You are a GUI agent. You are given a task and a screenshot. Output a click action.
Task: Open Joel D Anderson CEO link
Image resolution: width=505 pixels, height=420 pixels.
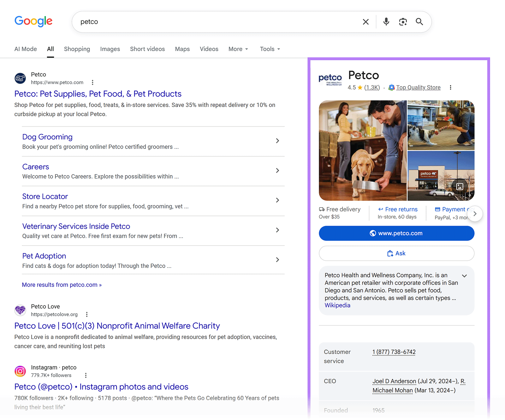(394, 381)
